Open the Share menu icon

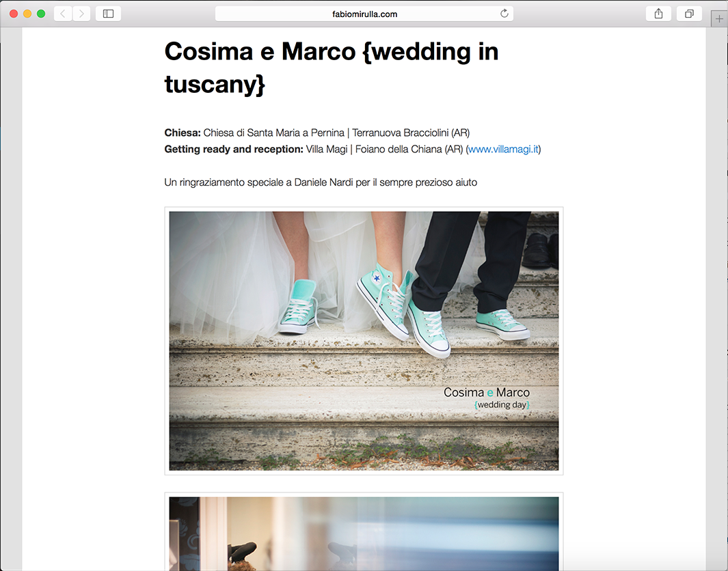click(658, 14)
